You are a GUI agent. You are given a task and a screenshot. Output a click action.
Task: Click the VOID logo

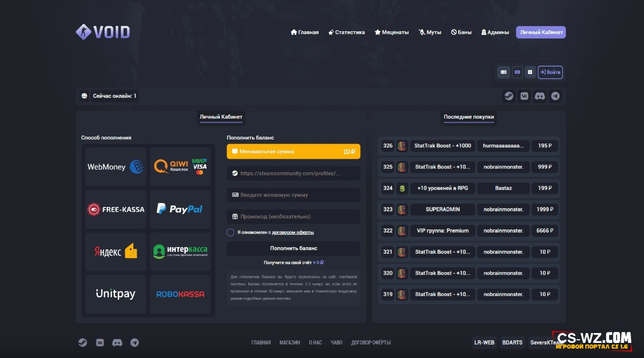pos(103,32)
